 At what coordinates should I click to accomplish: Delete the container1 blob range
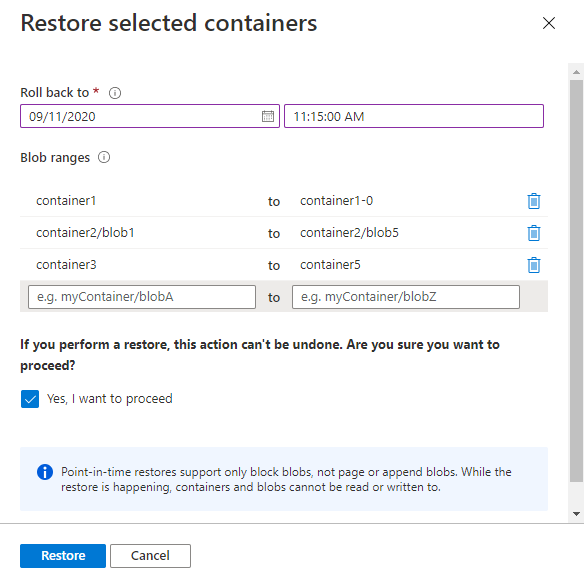[533, 201]
